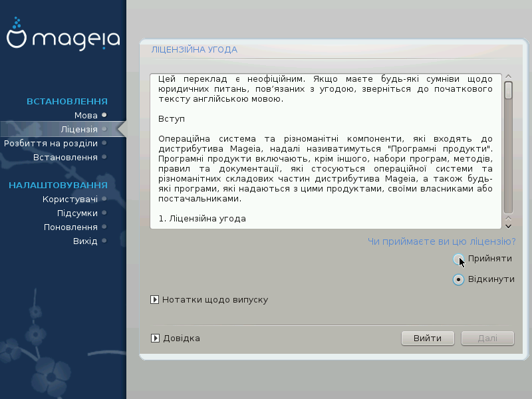Screen dimensions: 532x399
Task: Select Мова step label in sidebar
Action: point(86,115)
